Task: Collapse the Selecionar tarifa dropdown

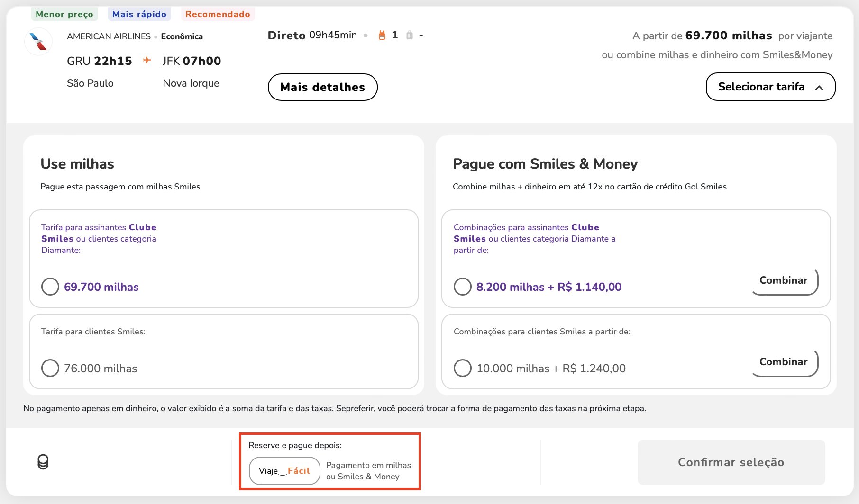Action: tap(770, 87)
